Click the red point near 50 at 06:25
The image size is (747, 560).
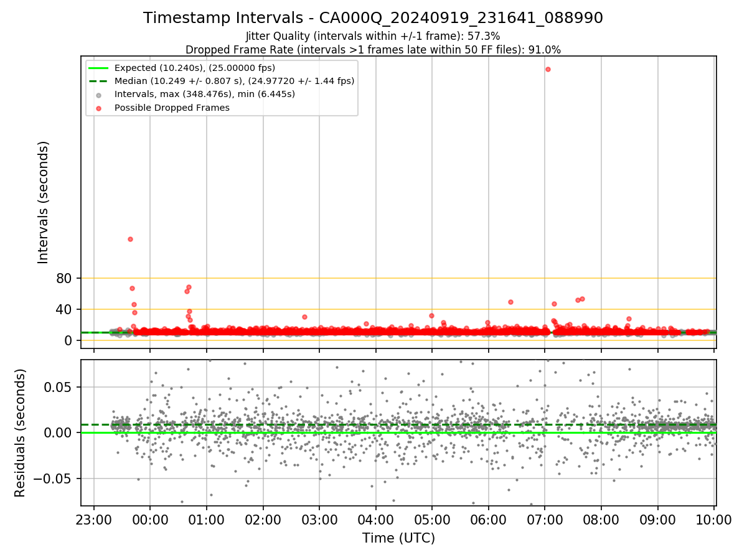[x=510, y=302]
